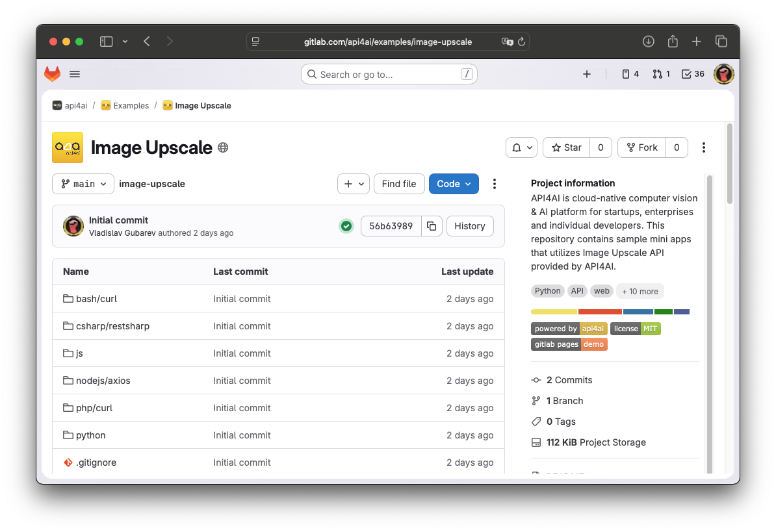Fork the project

(x=642, y=147)
